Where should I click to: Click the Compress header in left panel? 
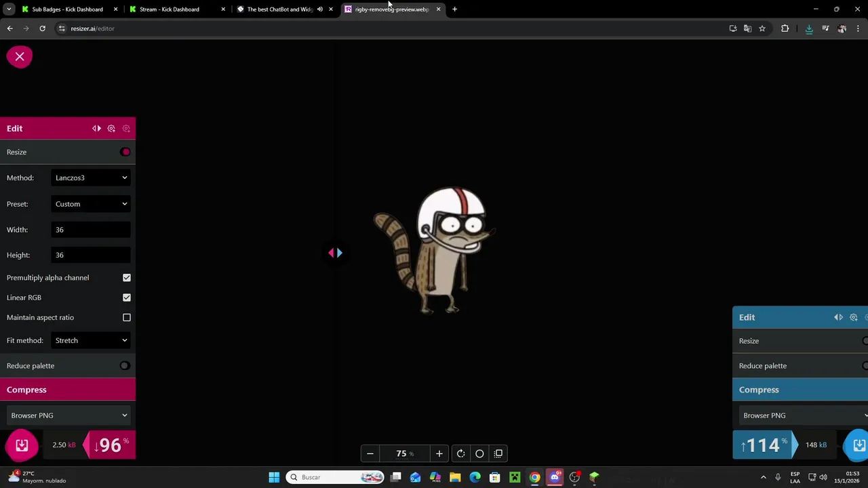pos(68,390)
